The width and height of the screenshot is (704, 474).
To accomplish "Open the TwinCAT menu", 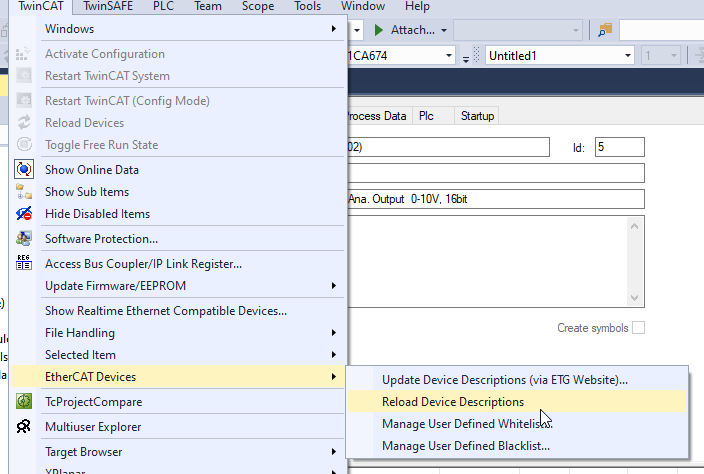I will 41,6.
